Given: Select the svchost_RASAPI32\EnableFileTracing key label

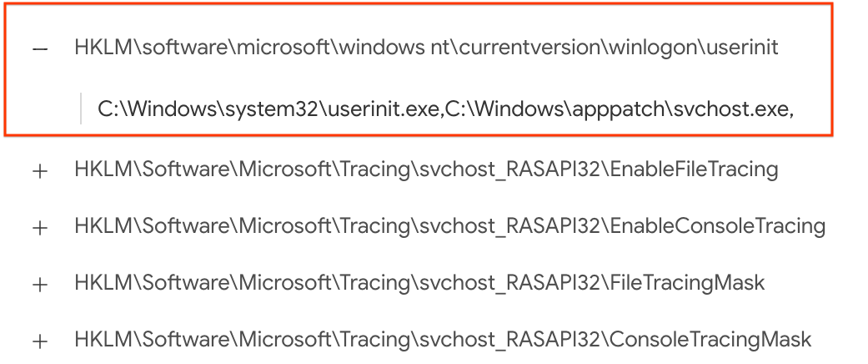Looking at the screenshot, I should 426,169.
